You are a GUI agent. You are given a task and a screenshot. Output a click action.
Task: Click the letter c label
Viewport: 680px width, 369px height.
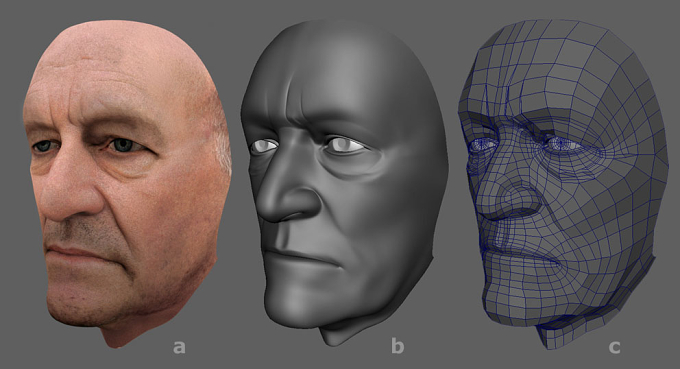pyautogui.click(x=615, y=347)
